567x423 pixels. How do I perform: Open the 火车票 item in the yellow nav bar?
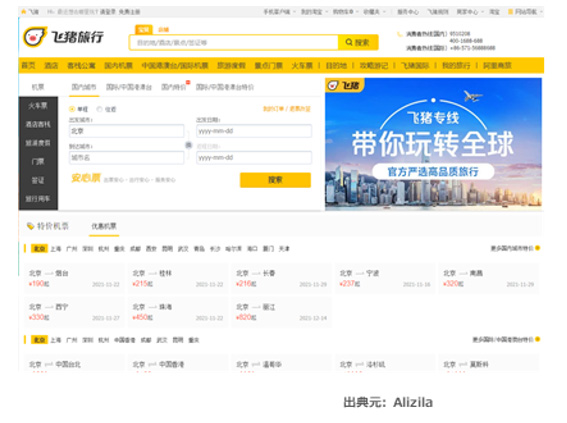[x=302, y=65]
